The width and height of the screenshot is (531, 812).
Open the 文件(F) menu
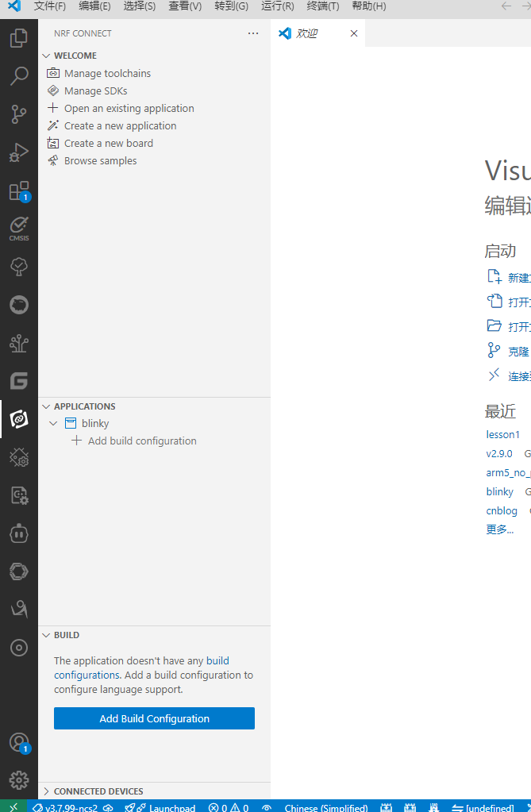(x=50, y=6)
